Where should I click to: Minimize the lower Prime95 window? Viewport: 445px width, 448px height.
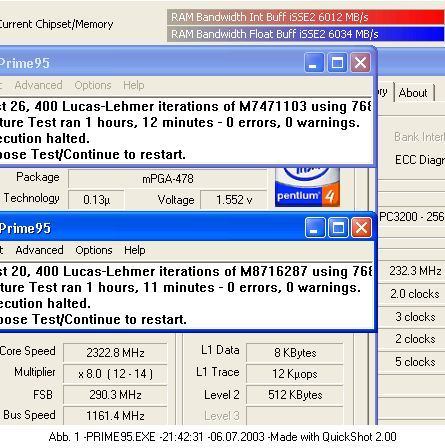tap(315, 228)
